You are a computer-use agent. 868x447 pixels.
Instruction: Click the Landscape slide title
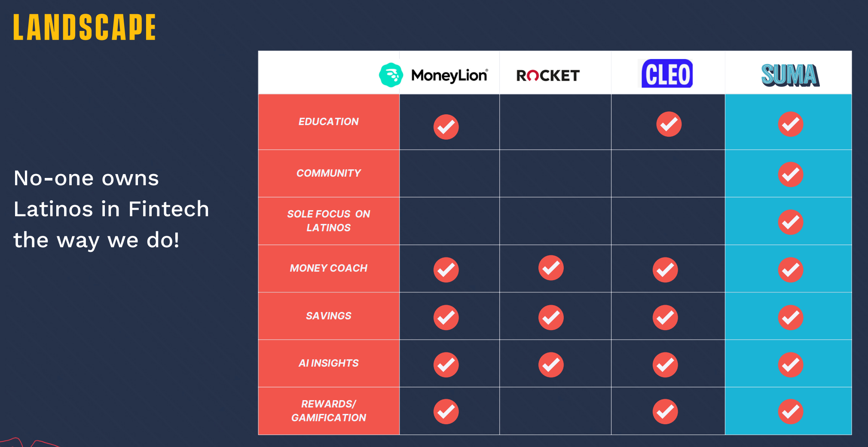(x=85, y=28)
